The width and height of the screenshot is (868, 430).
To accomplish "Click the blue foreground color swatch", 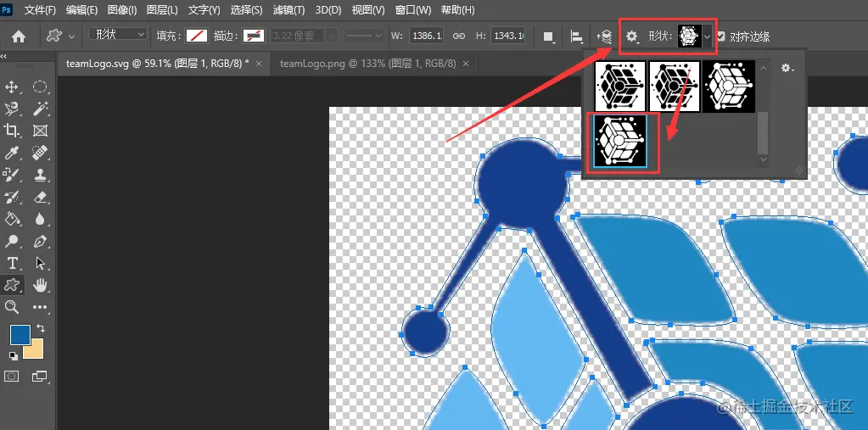I will [20, 335].
